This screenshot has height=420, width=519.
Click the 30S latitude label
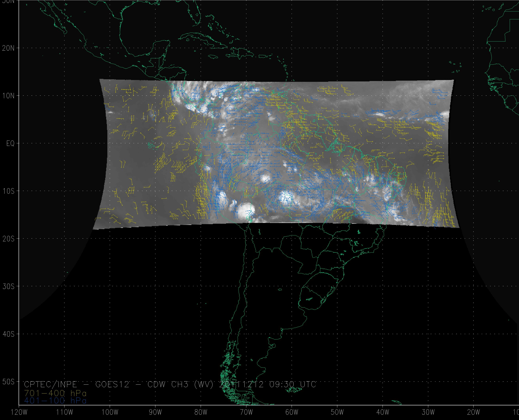8,286
